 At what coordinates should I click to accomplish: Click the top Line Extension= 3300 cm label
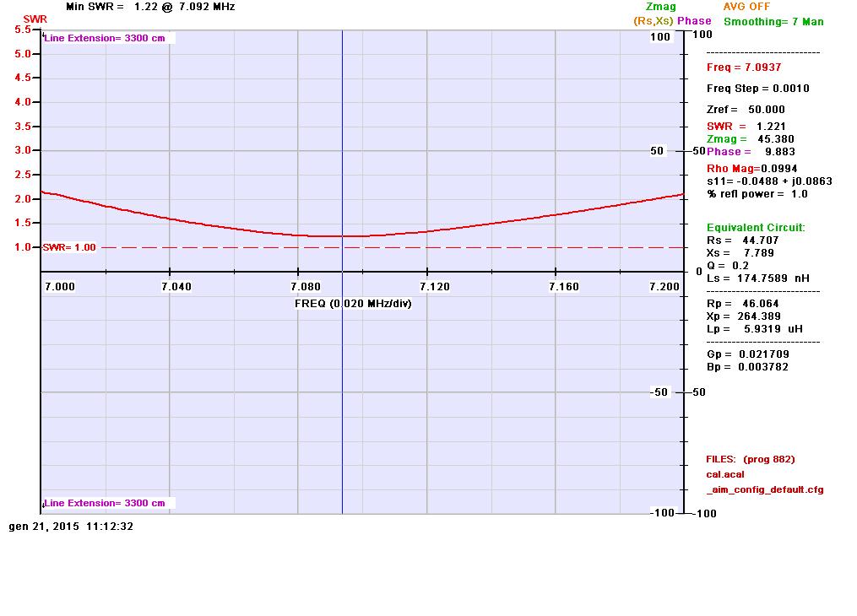pos(105,38)
